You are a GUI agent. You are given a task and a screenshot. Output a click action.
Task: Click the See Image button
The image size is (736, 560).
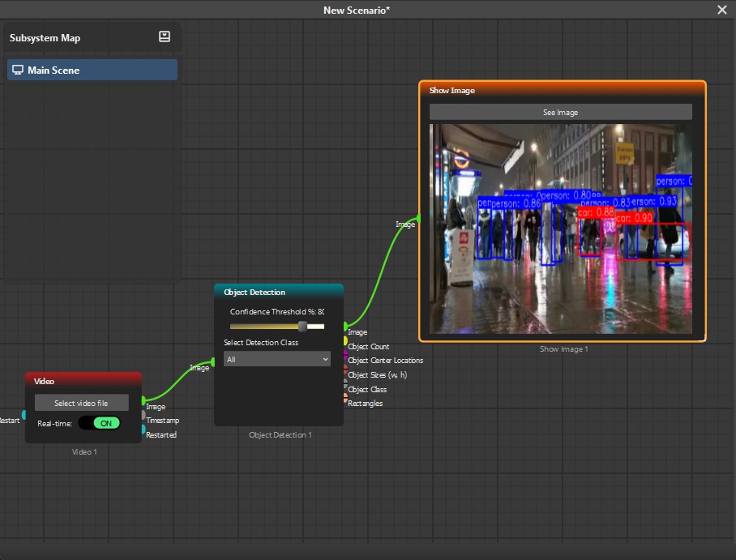(x=560, y=112)
